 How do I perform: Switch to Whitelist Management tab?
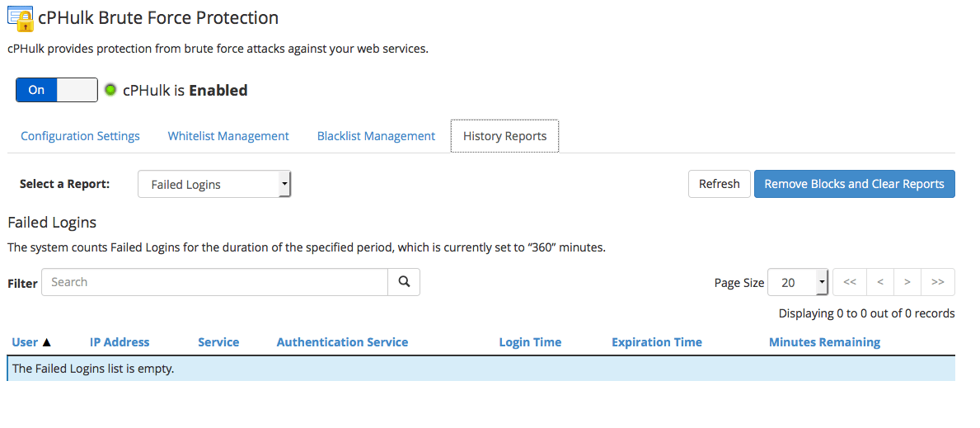(228, 136)
